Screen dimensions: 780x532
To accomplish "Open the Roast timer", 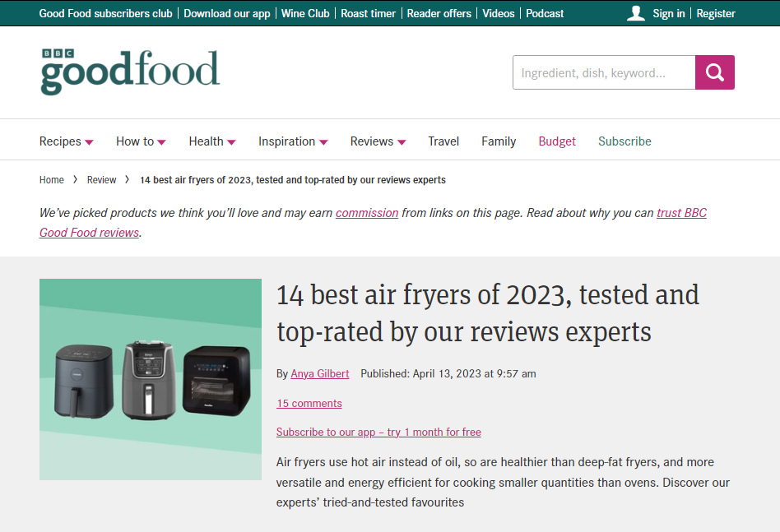I will (x=368, y=13).
